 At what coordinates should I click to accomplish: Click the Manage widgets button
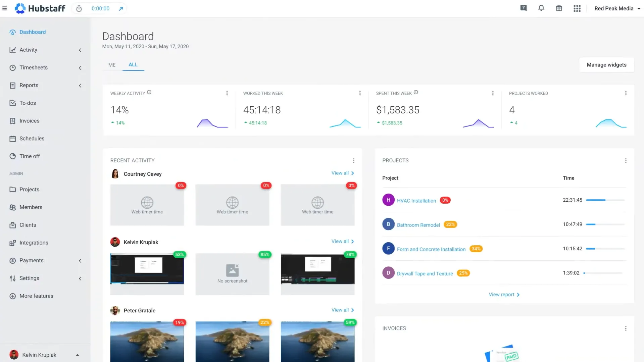click(606, 65)
